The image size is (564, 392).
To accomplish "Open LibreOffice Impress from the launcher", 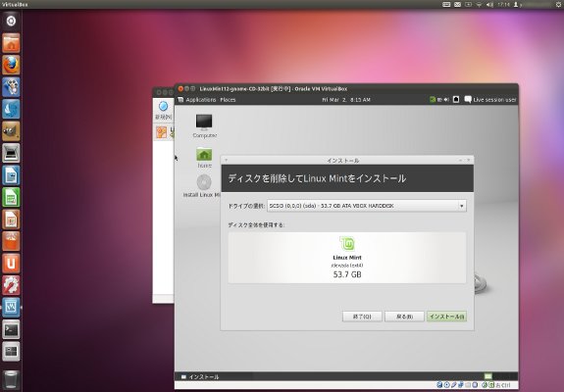I will [x=11, y=219].
